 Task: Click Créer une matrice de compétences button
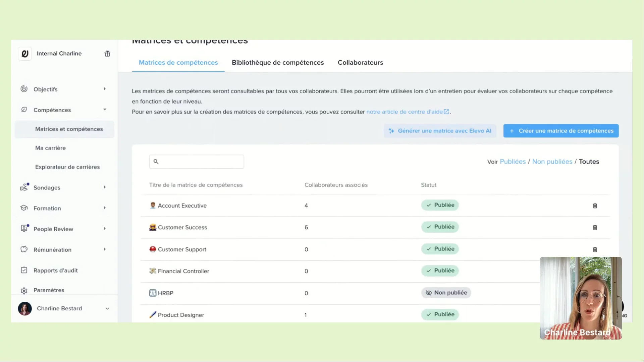tap(561, 131)
